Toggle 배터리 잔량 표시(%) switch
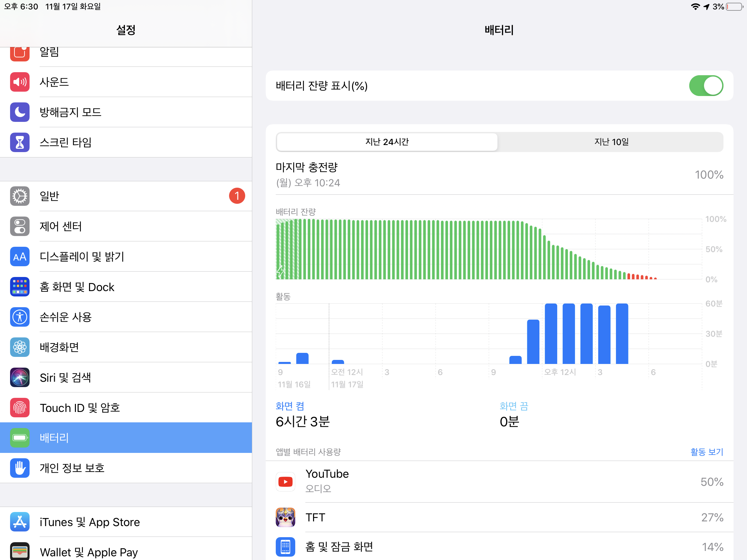The width and height of the screenshot is (747, 560). [x=706, y=86]
